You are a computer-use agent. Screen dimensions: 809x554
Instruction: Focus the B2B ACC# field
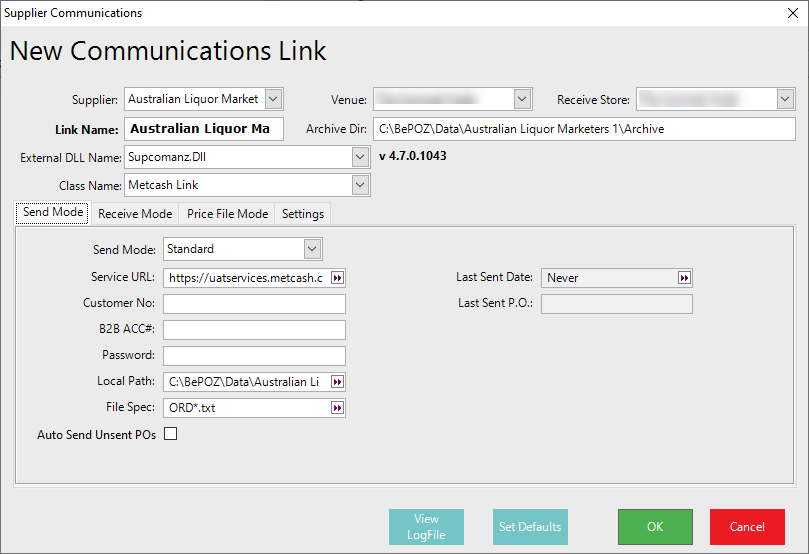[254, 330]
